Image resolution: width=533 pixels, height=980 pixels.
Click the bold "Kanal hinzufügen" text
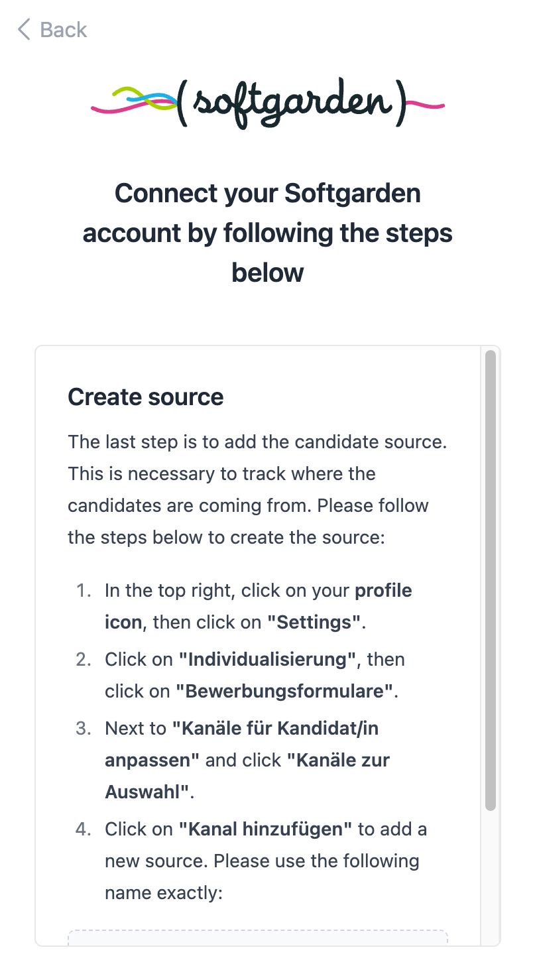[x=265, y=829]
